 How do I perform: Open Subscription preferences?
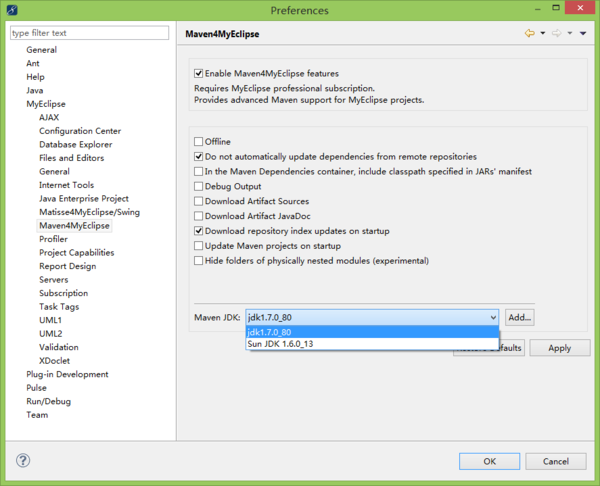point(64,293)
